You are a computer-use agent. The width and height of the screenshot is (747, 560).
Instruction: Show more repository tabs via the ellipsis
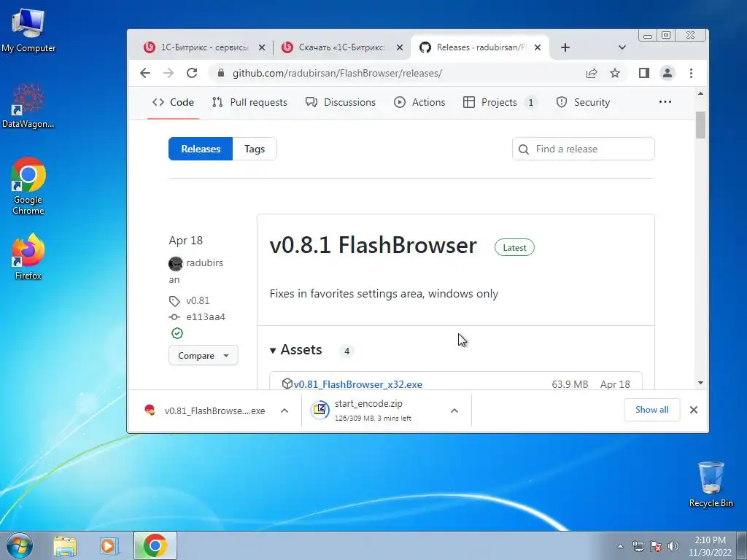[x=665, y=102]
